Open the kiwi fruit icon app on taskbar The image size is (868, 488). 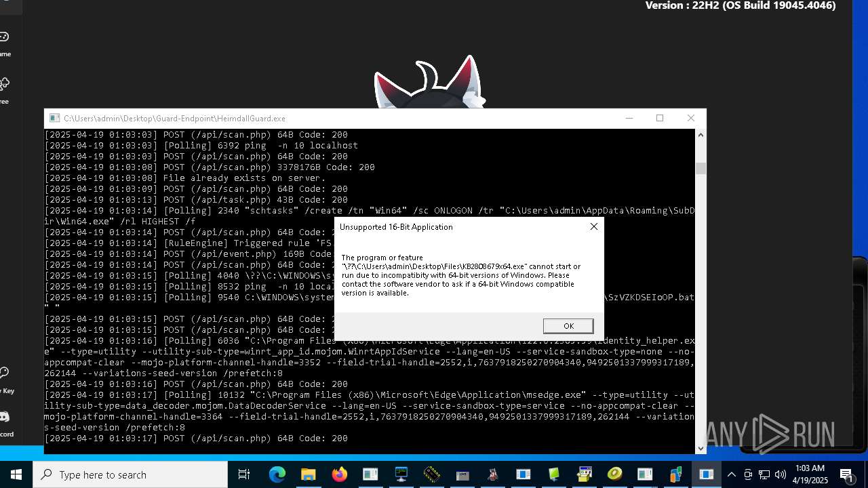(x=614, y=474)
